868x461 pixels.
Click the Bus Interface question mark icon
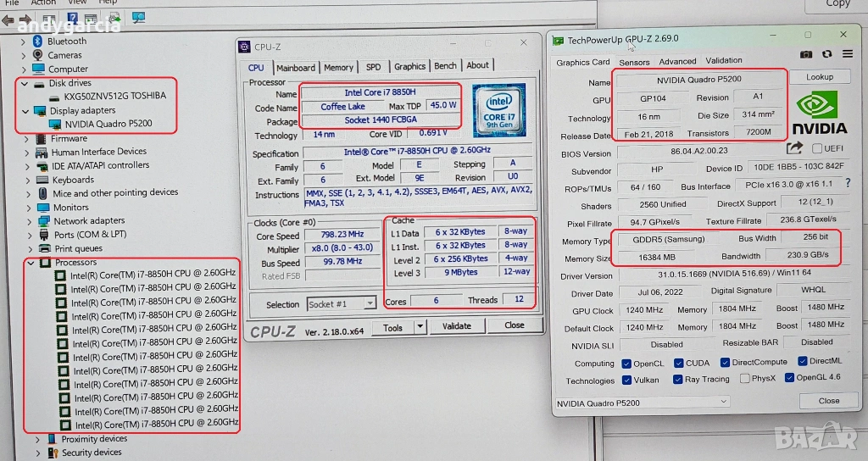(847, 184)
